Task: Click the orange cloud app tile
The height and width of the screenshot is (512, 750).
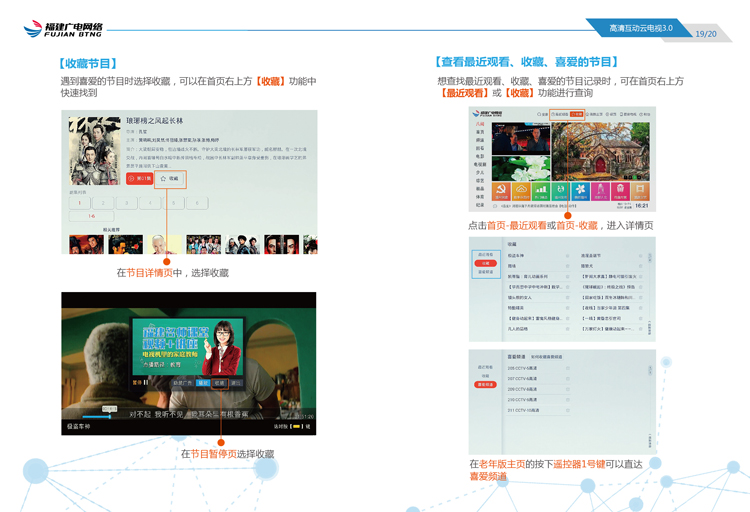Action: tap(519, 191)
